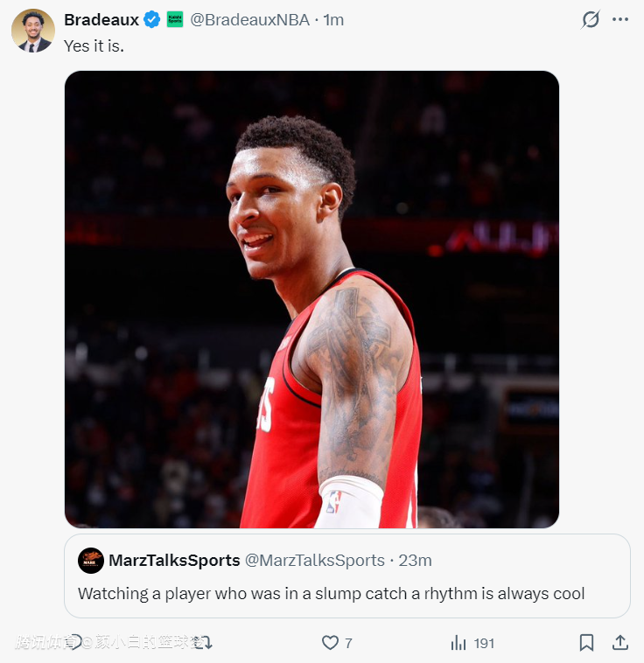Reply to the tweet via comment icon

coord(75,643)
